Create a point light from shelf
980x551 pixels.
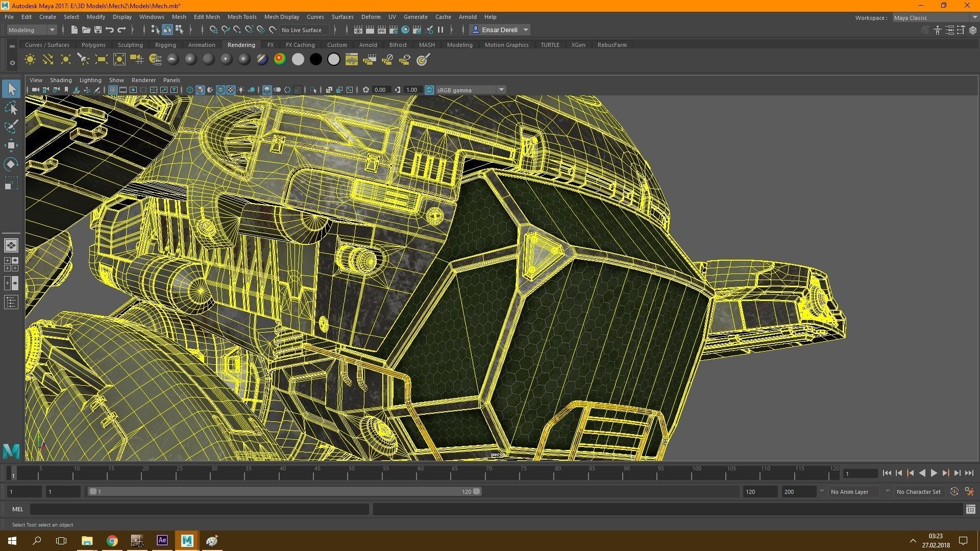(66, 60)
